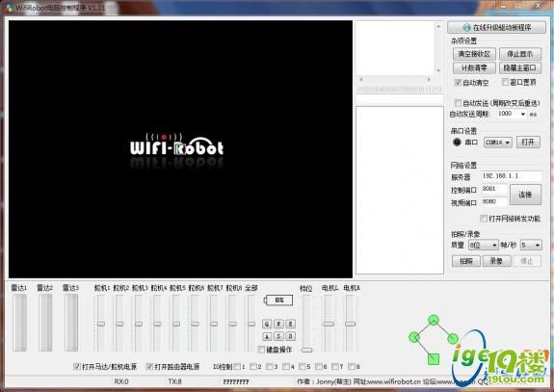Click the 舵机6 slider handle

tap(195, 324)
